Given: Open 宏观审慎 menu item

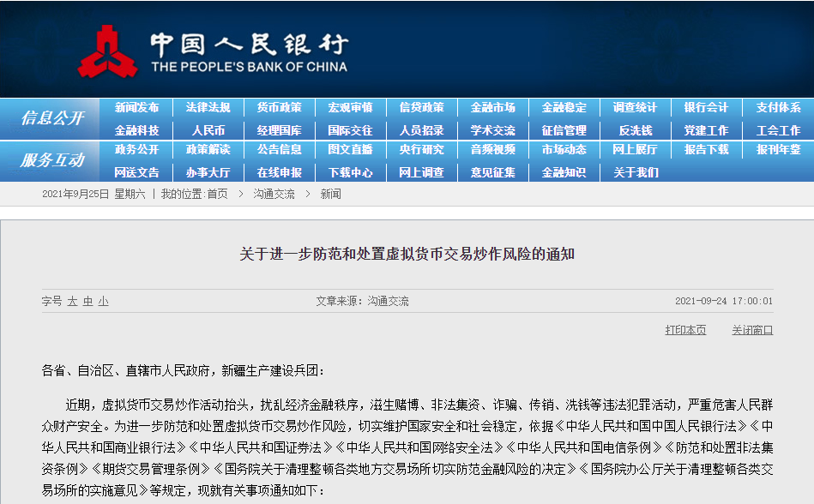Looking at the screenshot, I should (x=350, y=107).
